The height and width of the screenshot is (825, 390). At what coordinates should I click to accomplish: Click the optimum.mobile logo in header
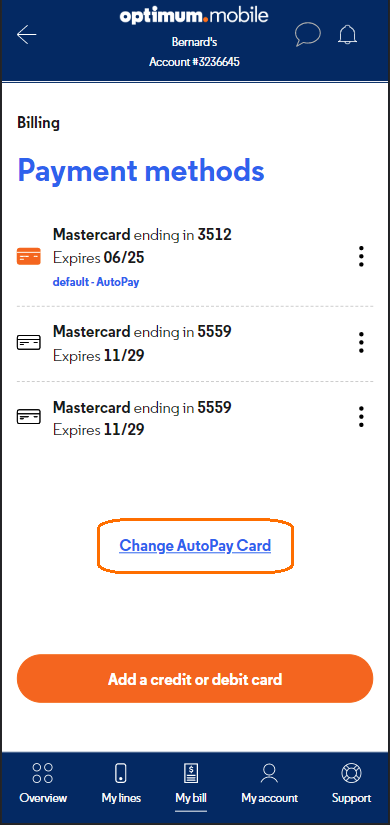194,15
